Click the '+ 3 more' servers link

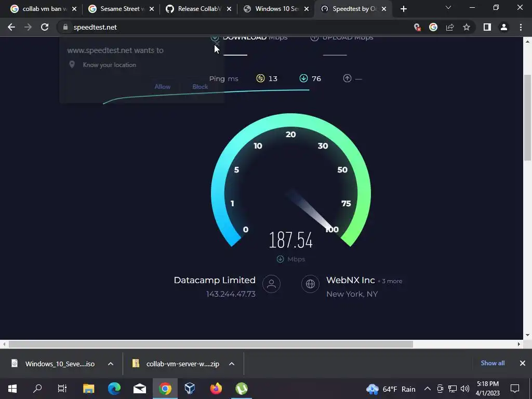pyautogui.click(x=390, y=281)
